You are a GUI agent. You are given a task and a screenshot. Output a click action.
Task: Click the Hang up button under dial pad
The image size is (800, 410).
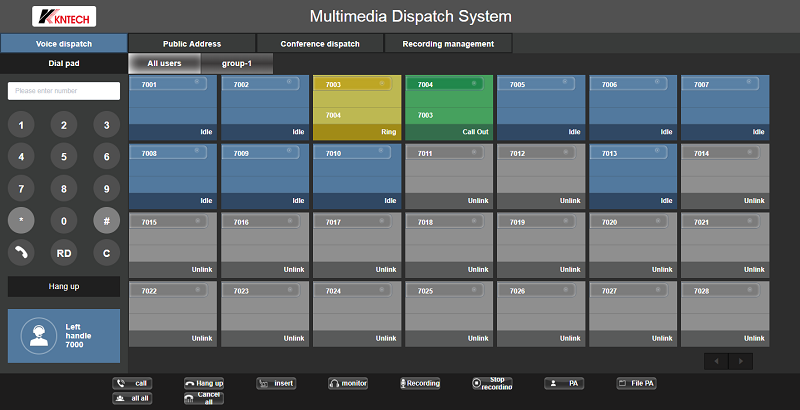[x=64, y=287]
